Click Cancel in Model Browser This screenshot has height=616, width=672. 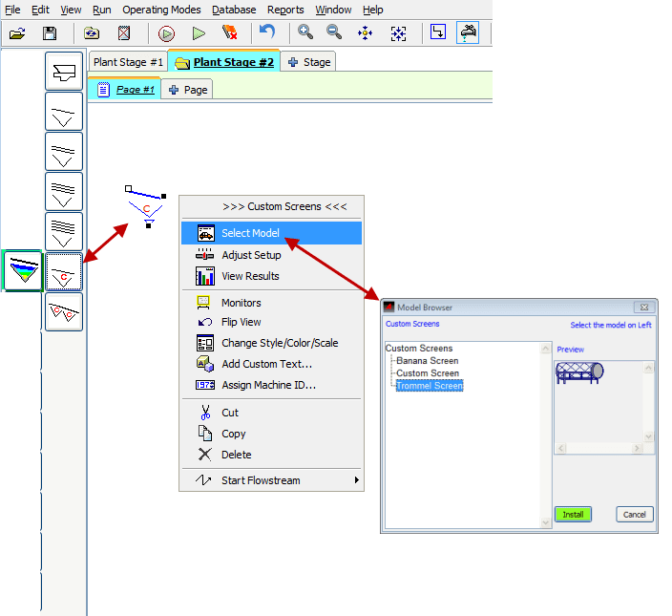pyautogui.click(x=635, y=514)
